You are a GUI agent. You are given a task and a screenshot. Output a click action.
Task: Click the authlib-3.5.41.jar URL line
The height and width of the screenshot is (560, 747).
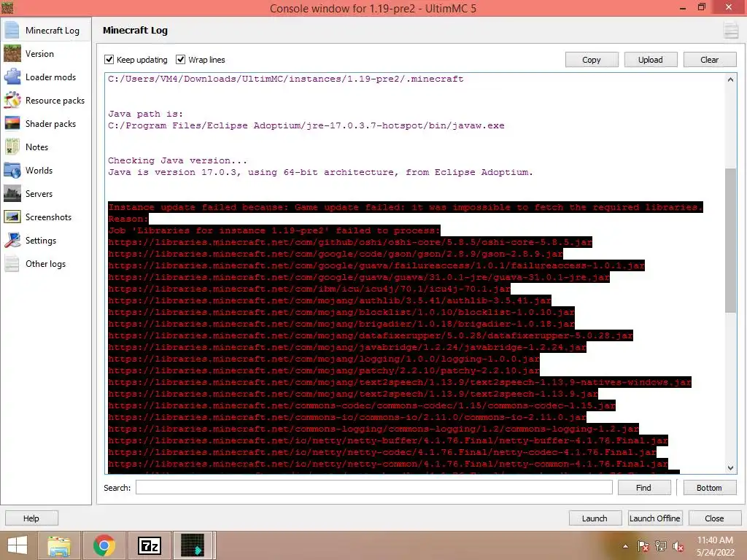click(x=330, y=300)
